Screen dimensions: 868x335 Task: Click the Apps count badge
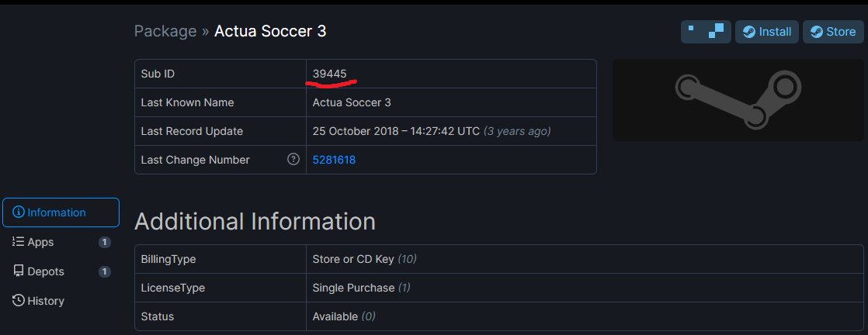coord(105,242)
